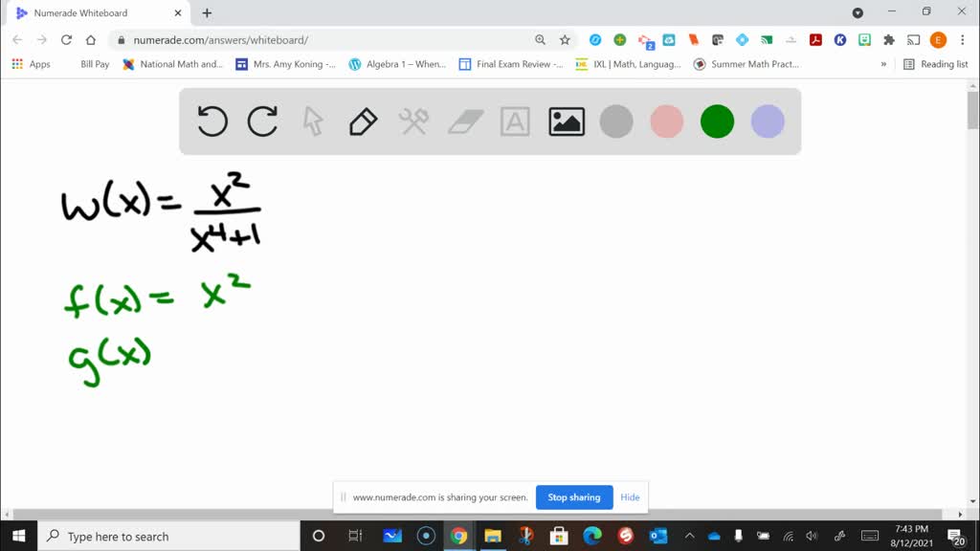
Task: Click the insert image icon
Action: pos(566,121)
